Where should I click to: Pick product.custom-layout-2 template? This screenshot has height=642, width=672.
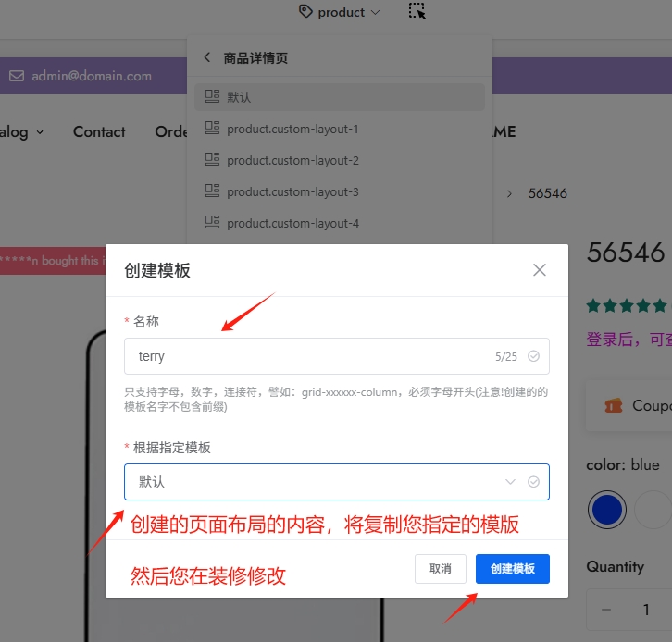click(292, 160)
